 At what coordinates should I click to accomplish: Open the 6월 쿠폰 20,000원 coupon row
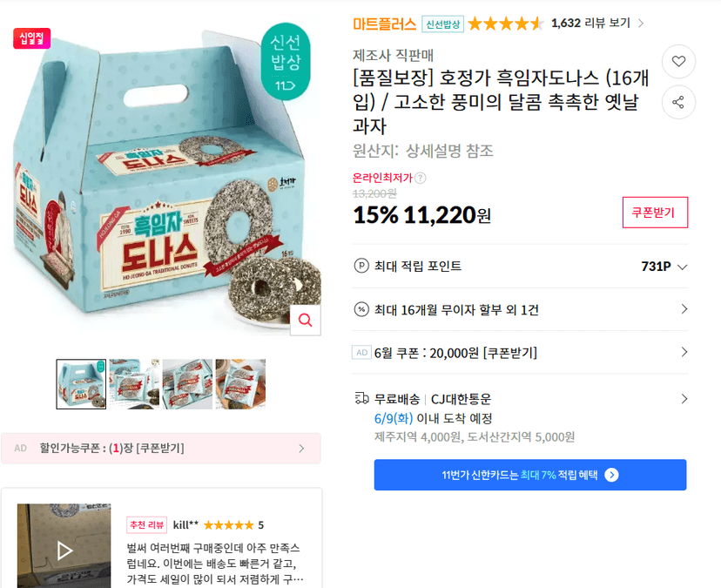click(520, 353)
